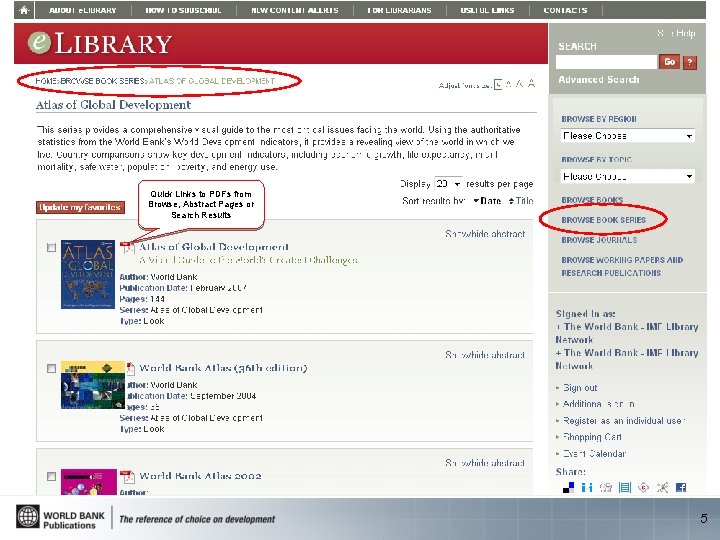720x540 pixels.
Task: Toggle Show/hide abstract for World Bank Atlas 2002
Action: coord(485,463)
